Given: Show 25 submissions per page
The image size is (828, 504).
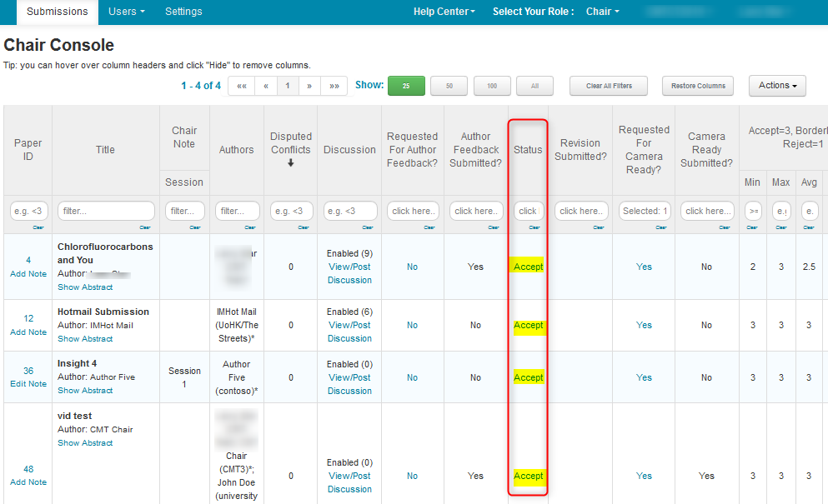Looking at the screenshot, I should pyautogui.click(x=406, y=86).
